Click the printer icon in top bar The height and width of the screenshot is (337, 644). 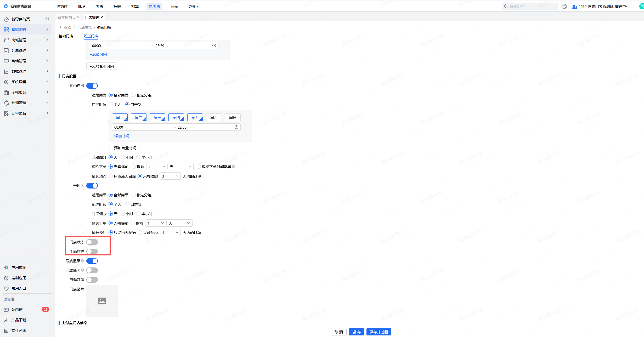pos(564,7)
